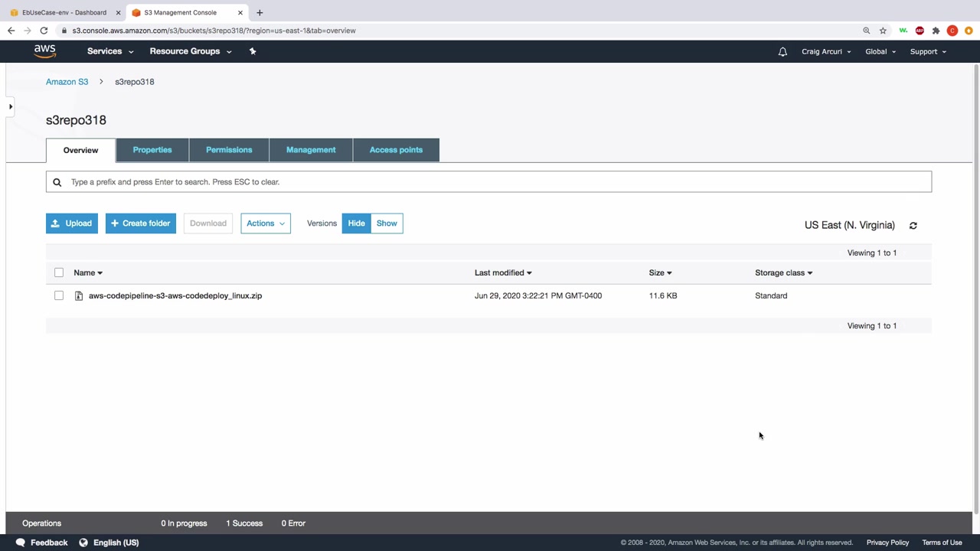Click the Amazon S3 breadcrumb link

pos(67,82)
